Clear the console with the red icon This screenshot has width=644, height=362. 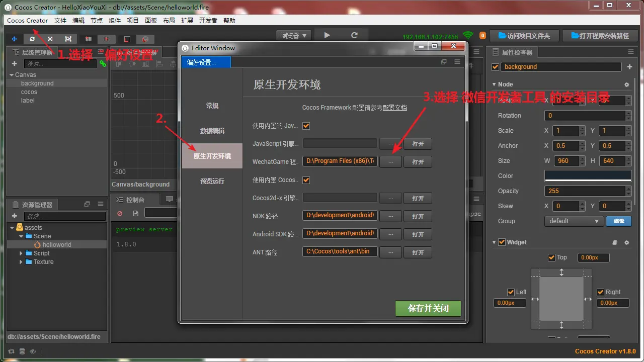click(120, 213)
